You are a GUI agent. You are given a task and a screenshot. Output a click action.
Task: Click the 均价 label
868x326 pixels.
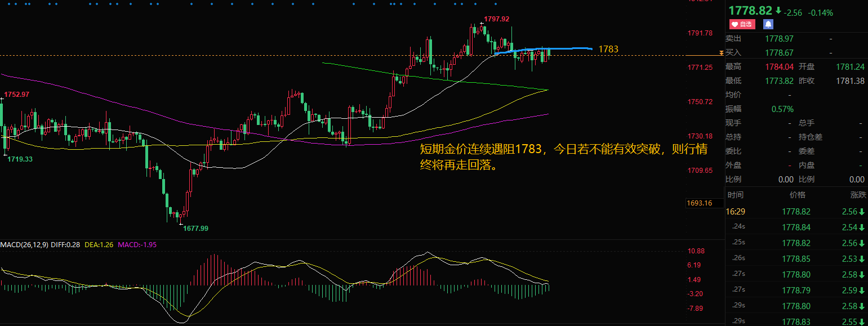[734, 95]
